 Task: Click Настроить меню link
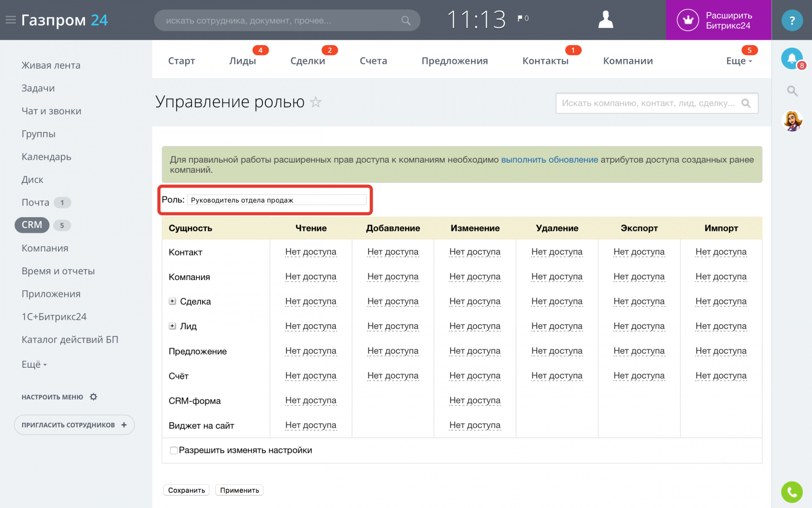pyautogui.click(x=52, y=397)
